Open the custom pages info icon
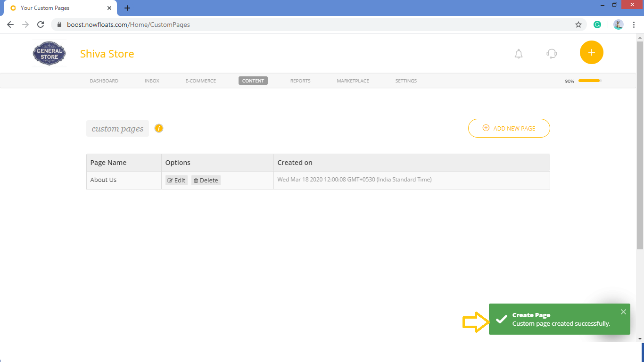 [x=158, y=128]
